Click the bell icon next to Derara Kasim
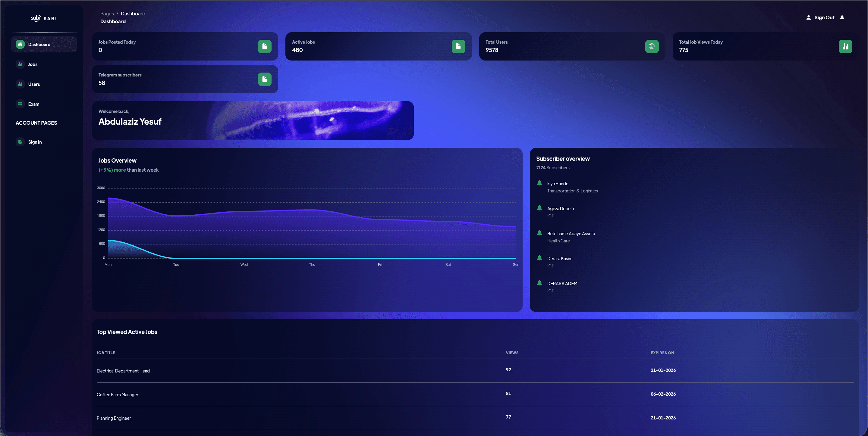The height and width of the screenshot is (436, 868). (539, 259)
